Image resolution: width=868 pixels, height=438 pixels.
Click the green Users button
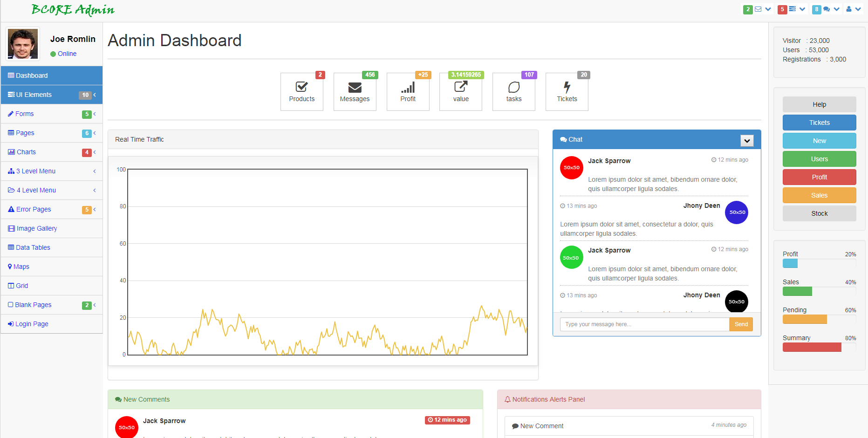819,159
